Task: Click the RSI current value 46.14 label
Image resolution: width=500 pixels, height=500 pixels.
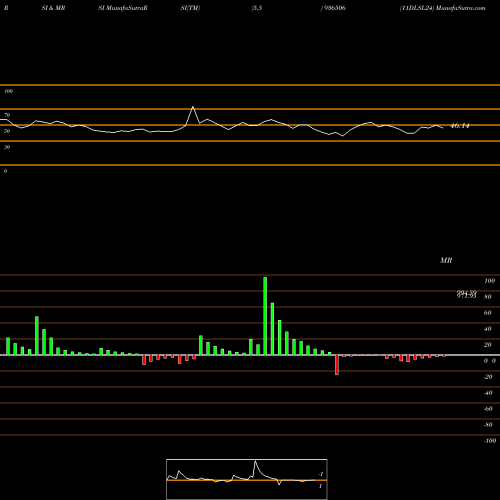Action: point(460,126)
